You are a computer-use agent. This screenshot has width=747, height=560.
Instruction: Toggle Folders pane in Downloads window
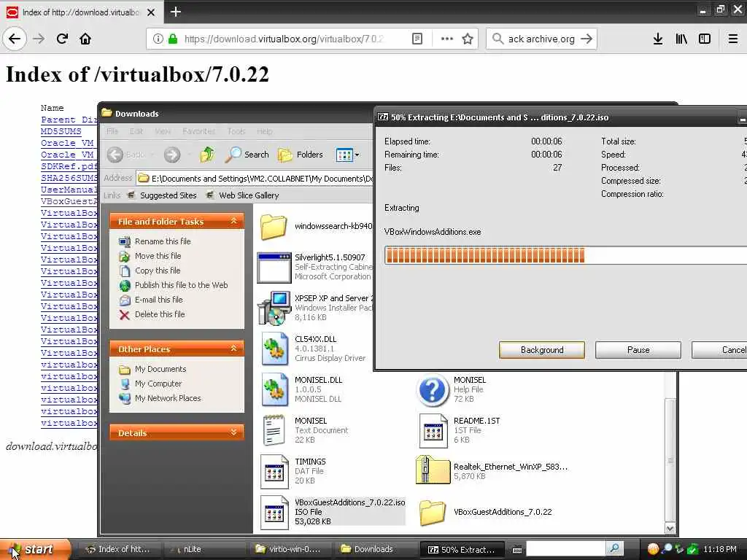point(301,155)
